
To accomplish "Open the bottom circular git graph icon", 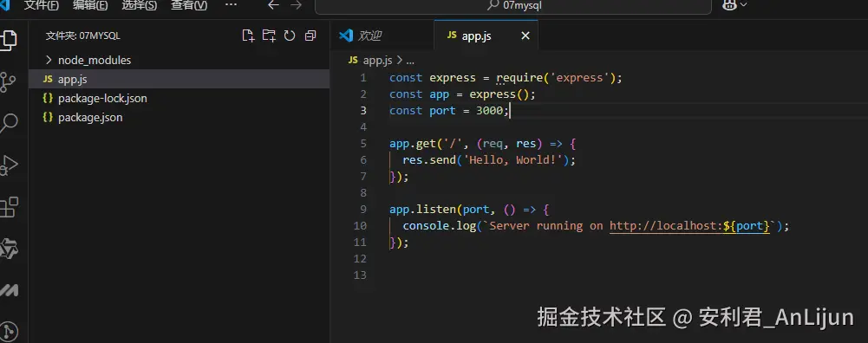I will (9, 331).
